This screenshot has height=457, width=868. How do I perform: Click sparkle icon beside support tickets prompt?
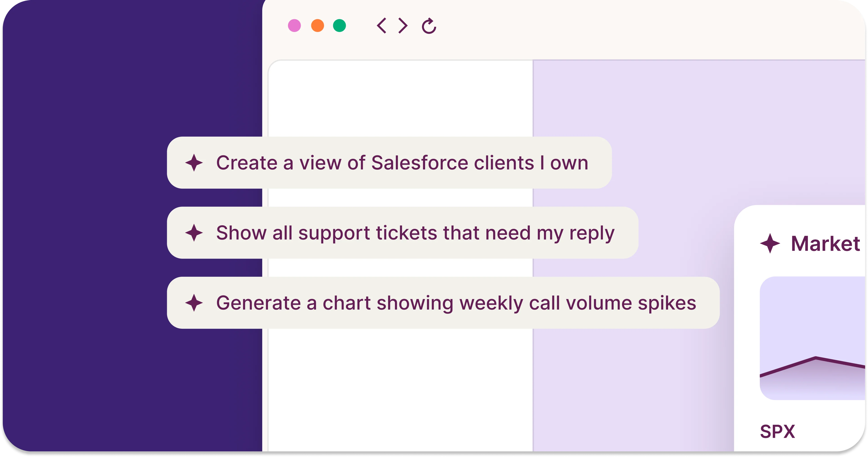tap(194, 233)
